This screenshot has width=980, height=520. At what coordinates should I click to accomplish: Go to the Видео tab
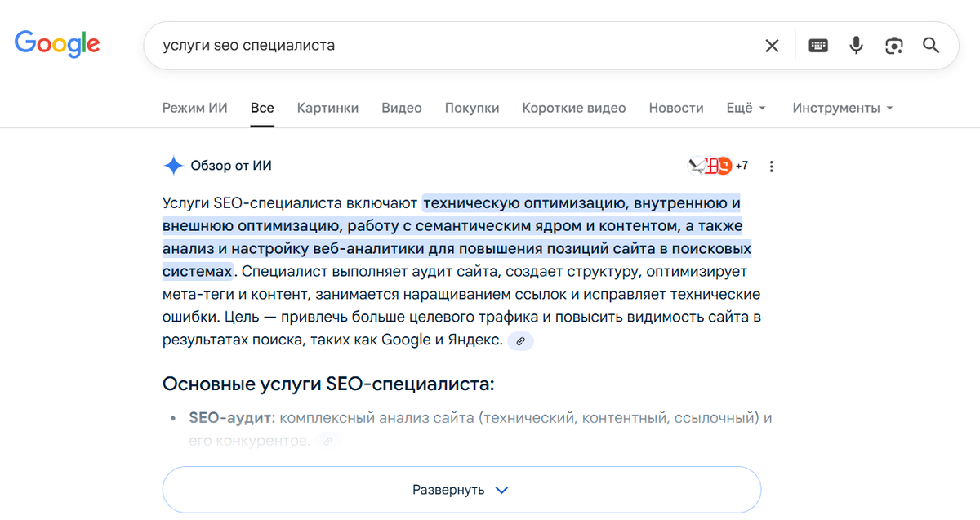point(402,108)
